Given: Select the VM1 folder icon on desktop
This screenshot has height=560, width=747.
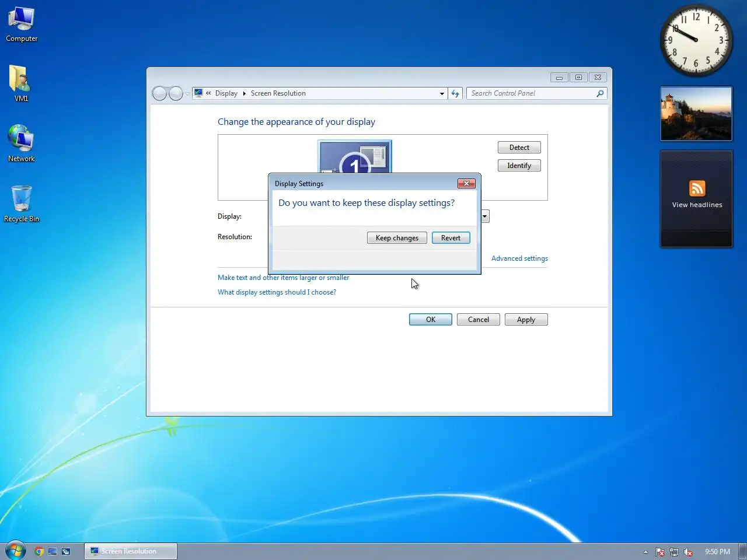Looking at the screenshot, I should click(x=21, y=83).
